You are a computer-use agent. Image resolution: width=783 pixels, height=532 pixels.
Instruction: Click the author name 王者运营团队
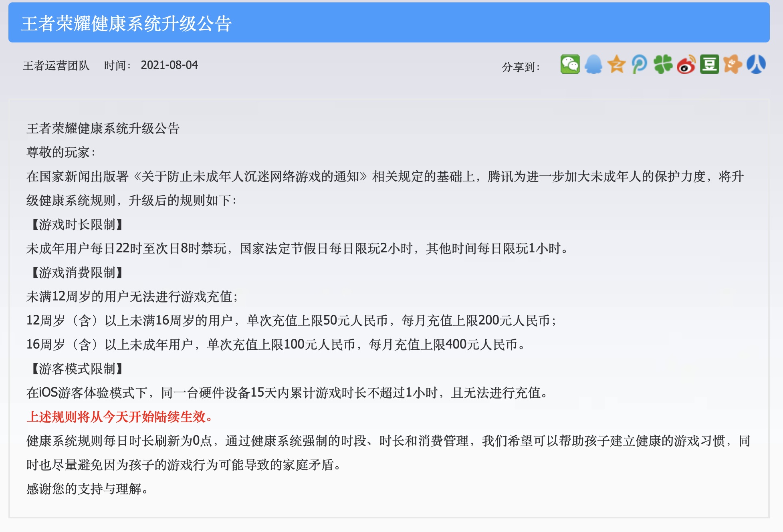[56, 65]
